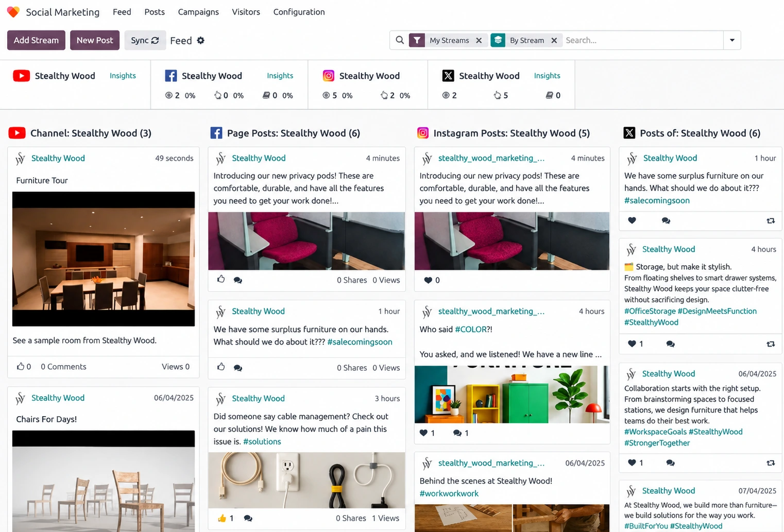Retweet the Storage, but make it stylish post
784x532 pixels.
[771, 344]
